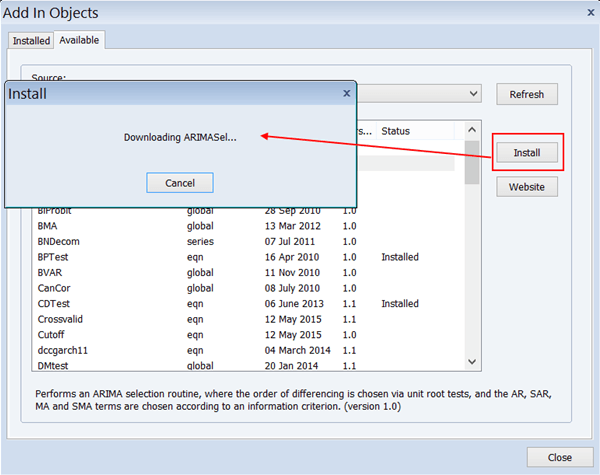Select the Available tab
Screen dimensions: 600x475
80,40
